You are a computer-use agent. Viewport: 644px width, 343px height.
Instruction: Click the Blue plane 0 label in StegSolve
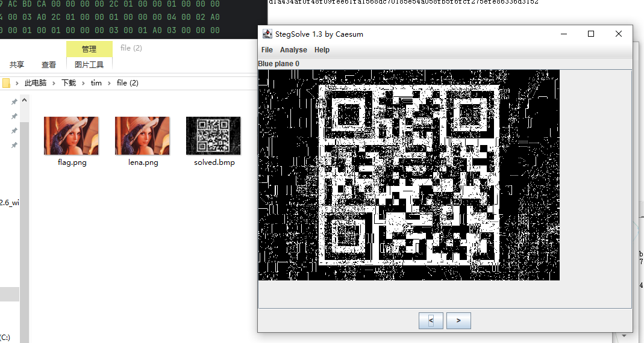(x=278, y=64)
